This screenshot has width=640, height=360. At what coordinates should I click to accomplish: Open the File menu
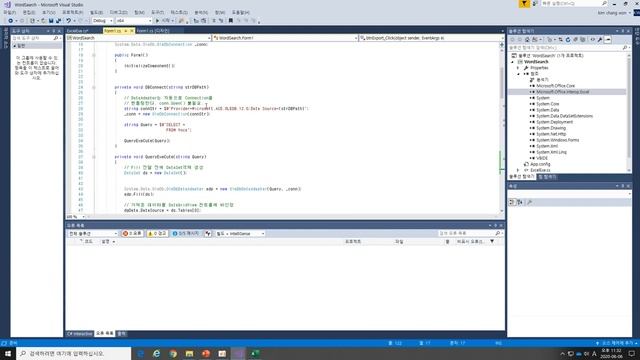[9, 13]
